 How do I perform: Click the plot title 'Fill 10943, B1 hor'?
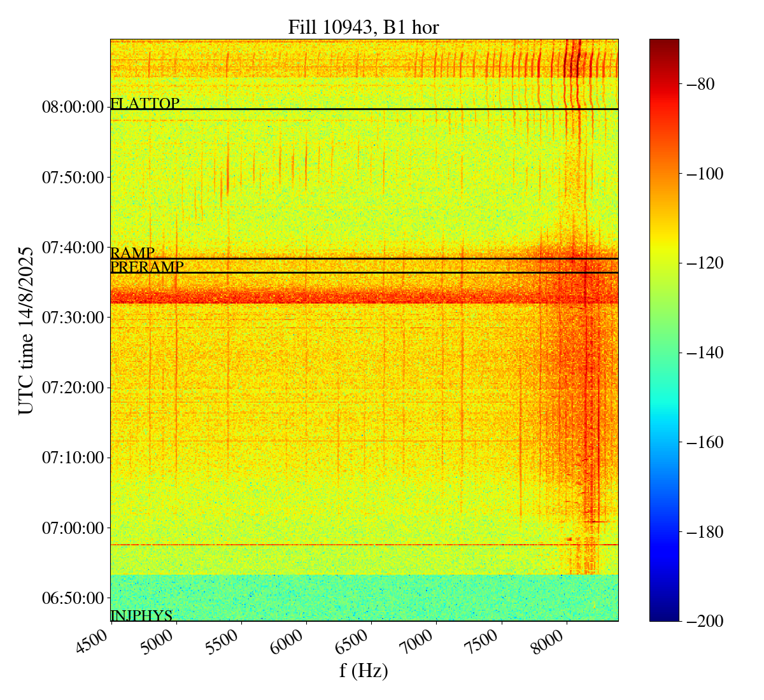coord(363,27)
